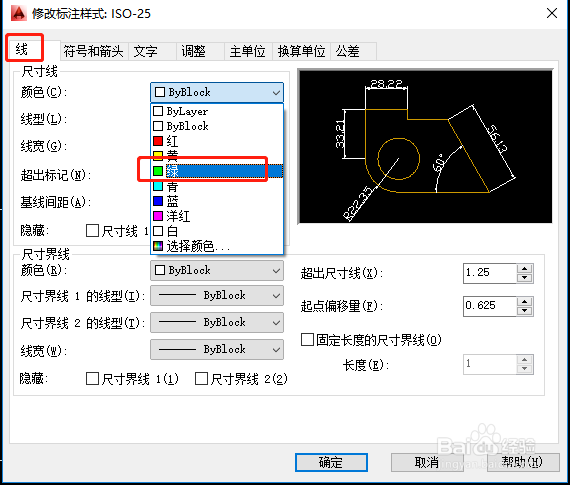
Task: Click AutoCAD logo icon in title bar
Action: 19,13
